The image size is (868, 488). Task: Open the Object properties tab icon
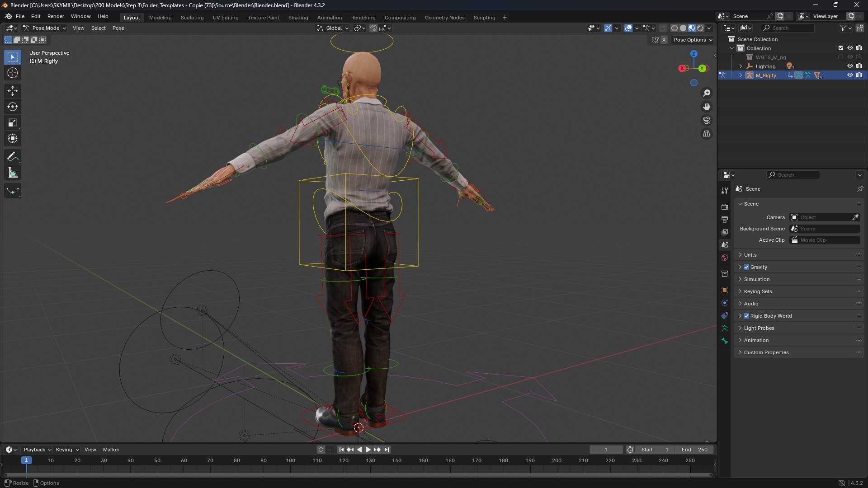[725, 290]
